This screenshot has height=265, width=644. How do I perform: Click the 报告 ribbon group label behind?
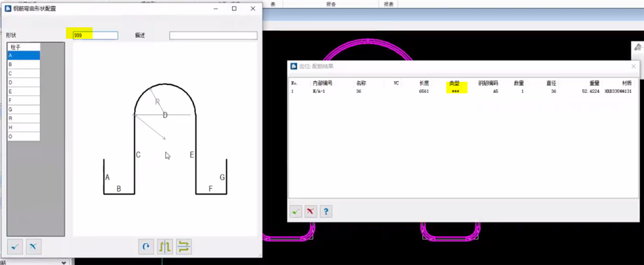coord(331,4)
